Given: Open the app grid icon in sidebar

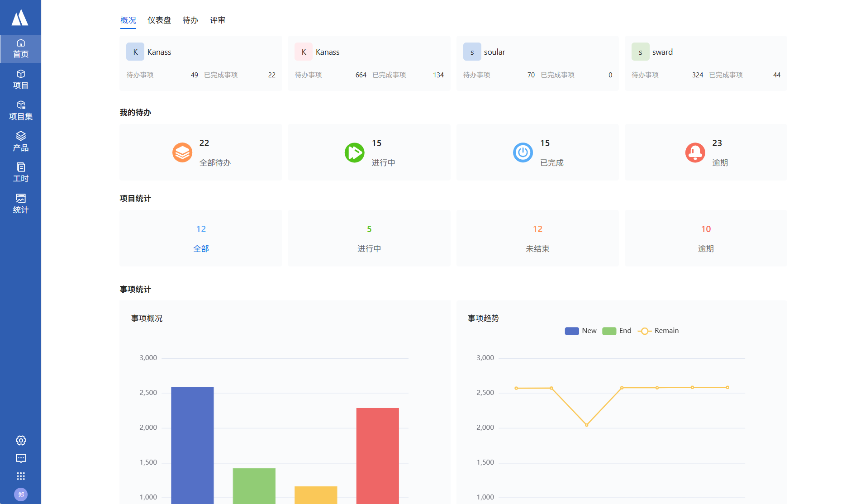Looking at the screenshot, I should 21,476.
